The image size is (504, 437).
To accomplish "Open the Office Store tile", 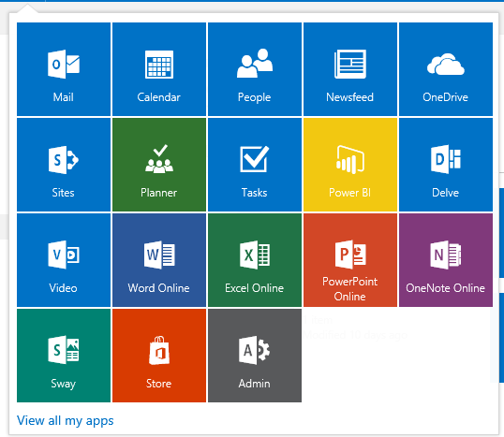I will click(159, 356).
